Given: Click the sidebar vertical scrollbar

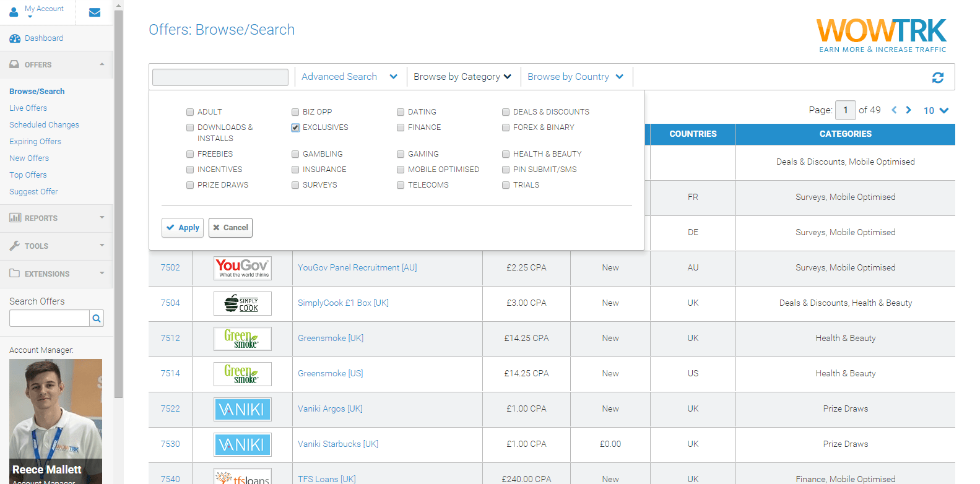Looking at the screenshot, I should [118, 204].
